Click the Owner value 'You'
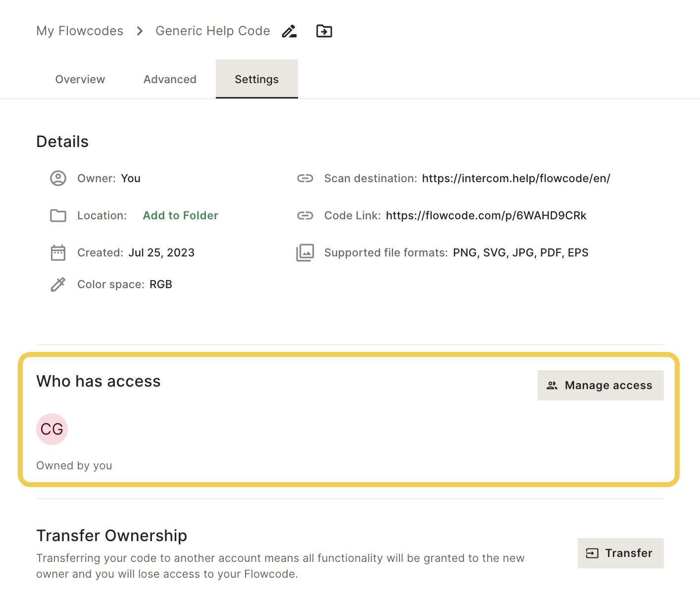This screenshot has width=700, height=602. [131, 178]
